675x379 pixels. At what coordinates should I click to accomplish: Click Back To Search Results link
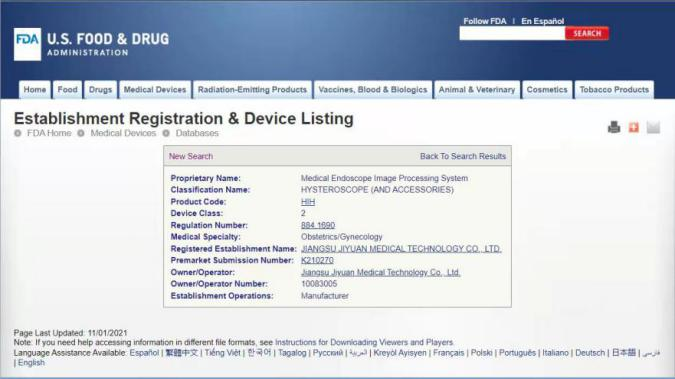463,156
